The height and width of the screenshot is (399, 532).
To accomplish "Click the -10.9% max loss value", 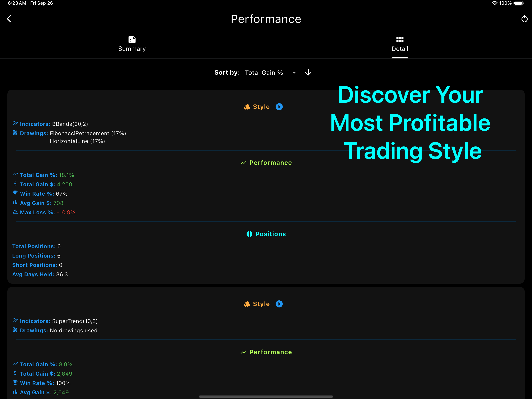I will [66, 213].
